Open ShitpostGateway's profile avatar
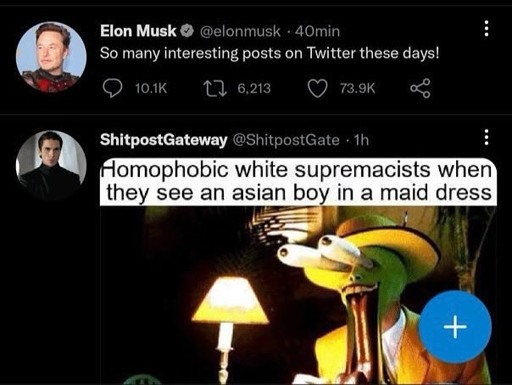This screenshot has height=385, width=512. point(51,165)
